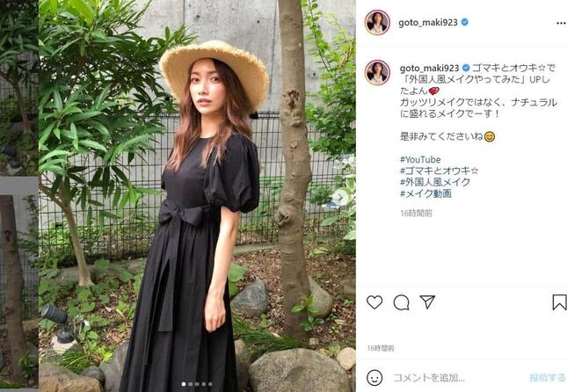The width and height of the screenshot is (567, 392).
Task: Select the second carousel dot indicator
Action: (x=190, y=384)
